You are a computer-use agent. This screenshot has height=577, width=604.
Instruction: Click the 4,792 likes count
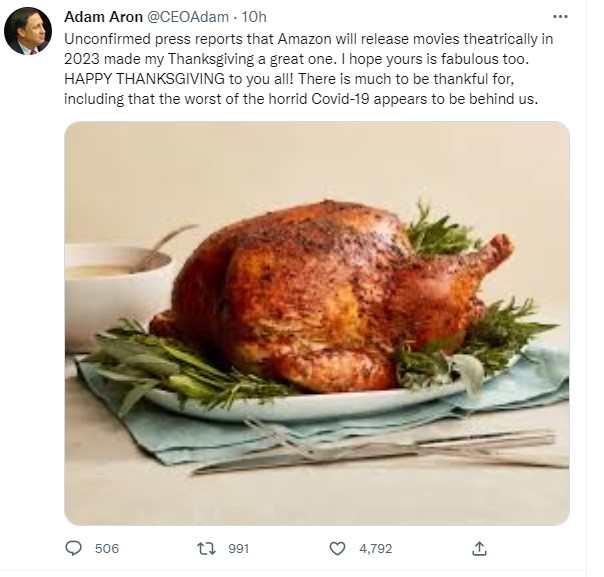click(x=377, y=548)
